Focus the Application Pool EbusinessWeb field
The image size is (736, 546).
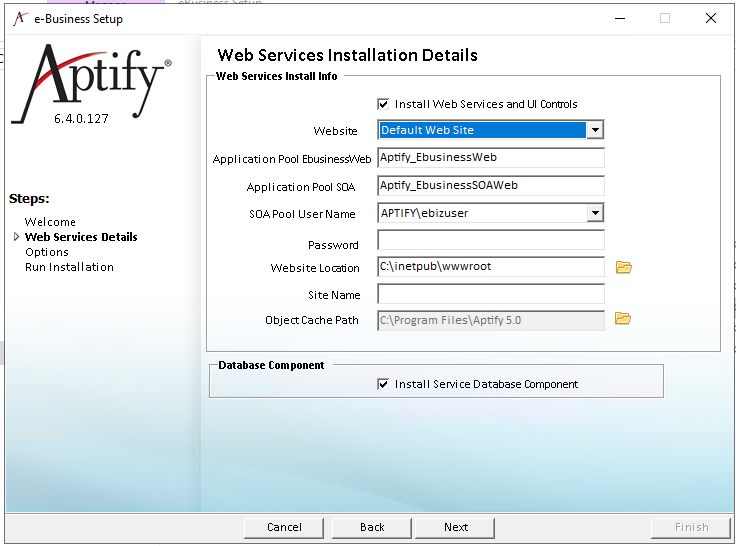(x=491, y=158)
